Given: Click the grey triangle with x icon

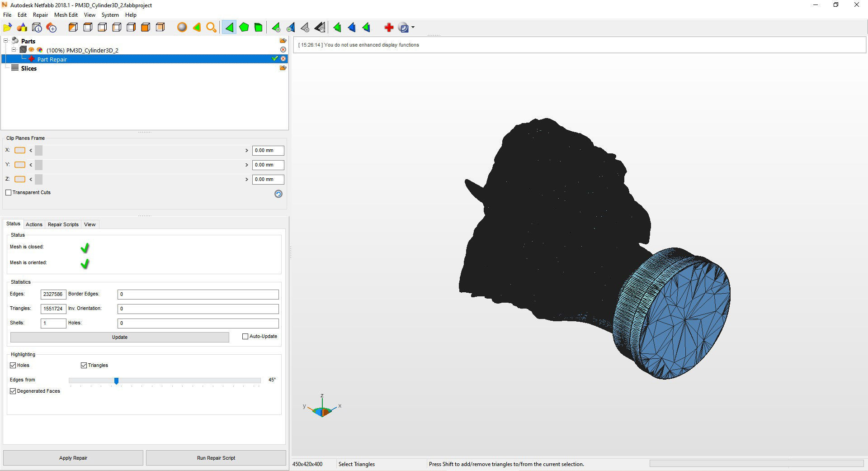Looking at the screenshot, I should (x=305, y=28).
